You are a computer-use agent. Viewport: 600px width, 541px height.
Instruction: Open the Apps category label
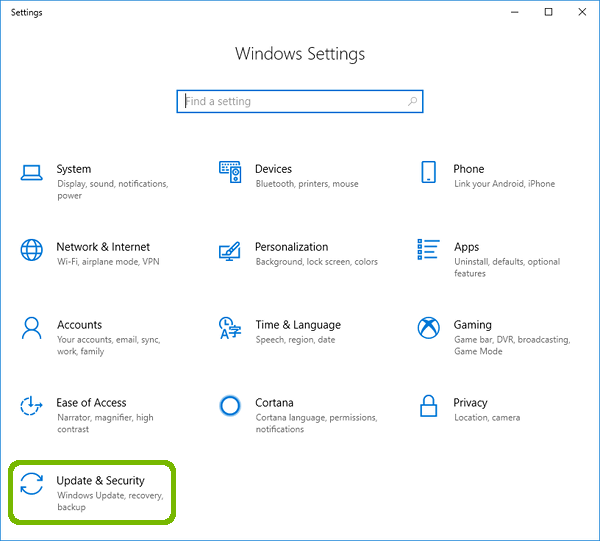click(x=466, y=247)
